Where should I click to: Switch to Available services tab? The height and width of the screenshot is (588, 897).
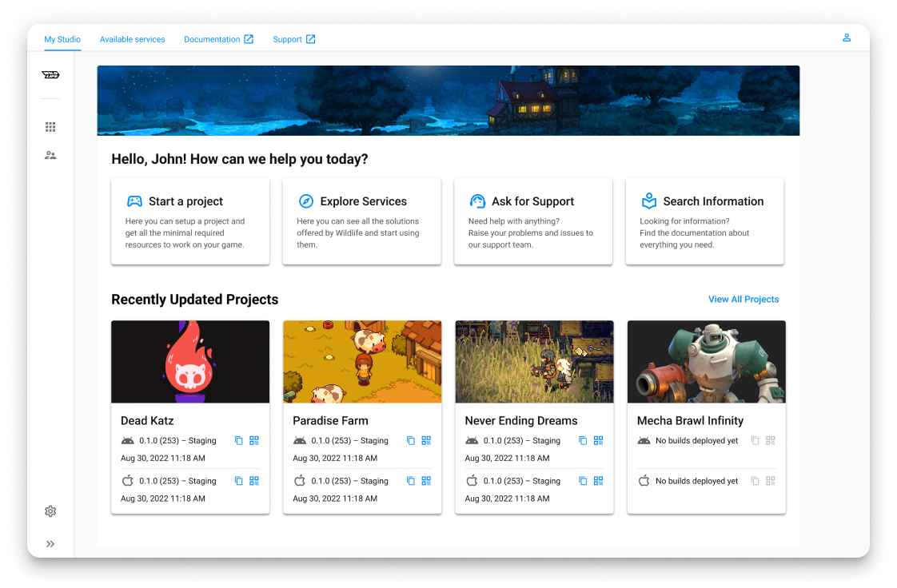point(132,39)
